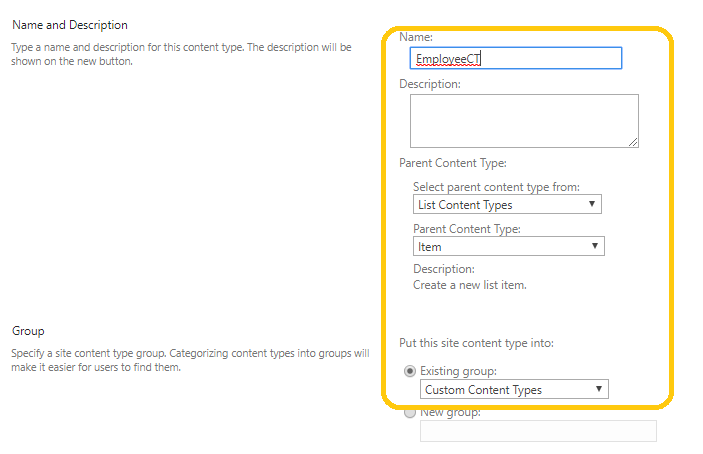Open the Parent Content Type 'Item' dropdown
This screenshot has height=454, width=703.
[508, 246]
